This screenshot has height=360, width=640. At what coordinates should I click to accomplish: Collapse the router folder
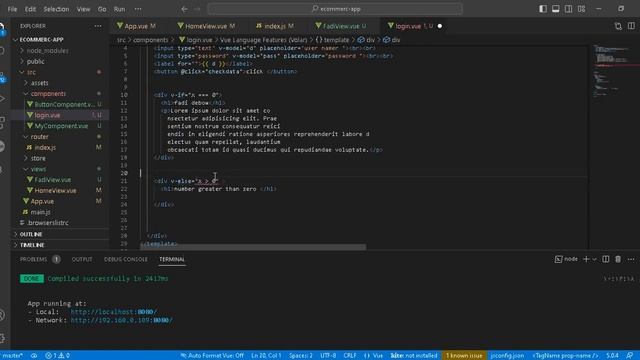point(39,137)
